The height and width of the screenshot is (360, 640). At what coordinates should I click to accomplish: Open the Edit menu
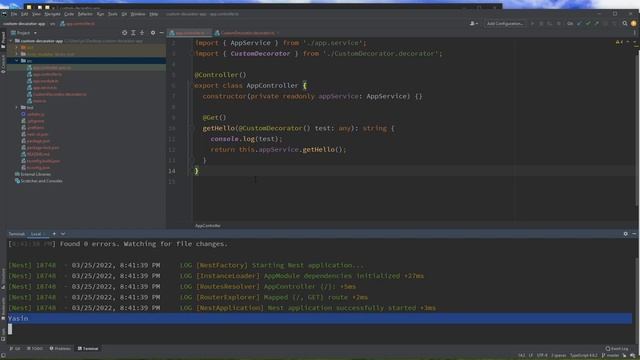tap(24, 14)
